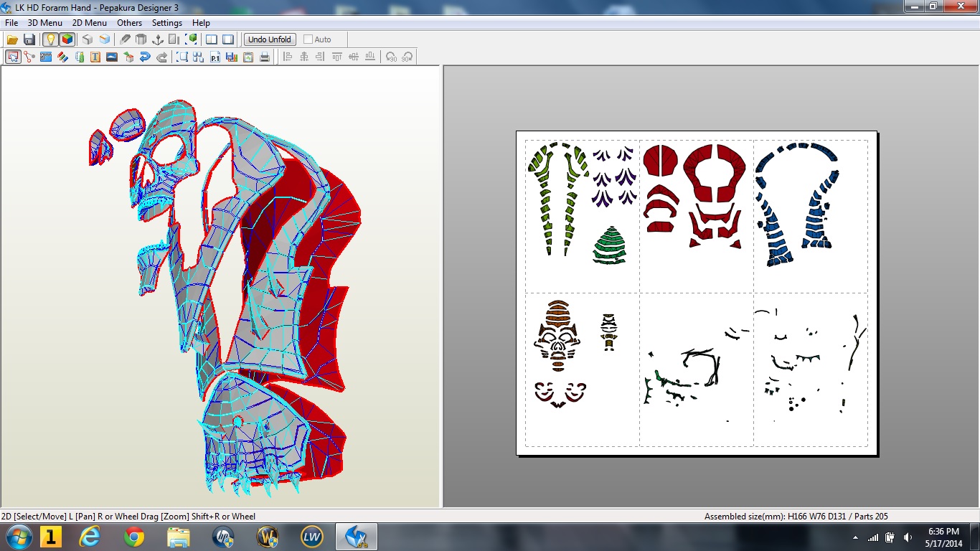This screenshot has height=551, width=980.
Task: Click the anchor icon in the toolbar
Action: (x=158, y=39)
